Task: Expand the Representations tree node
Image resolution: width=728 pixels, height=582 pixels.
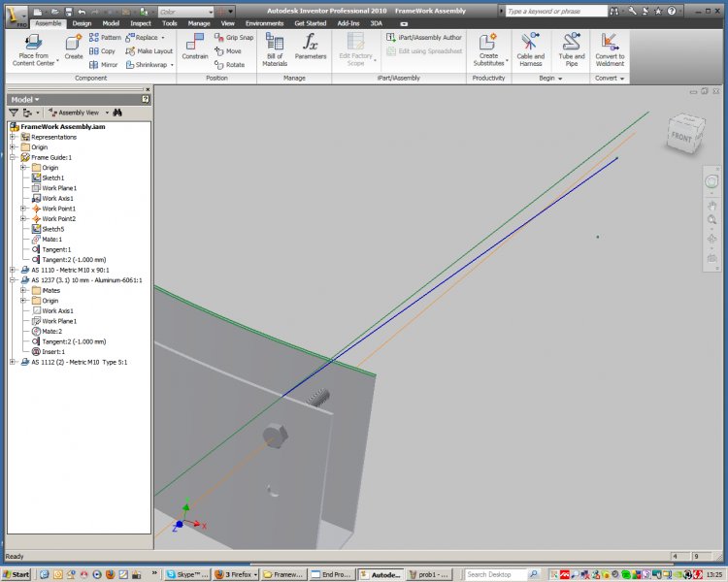Action: (x=13, y=137)
